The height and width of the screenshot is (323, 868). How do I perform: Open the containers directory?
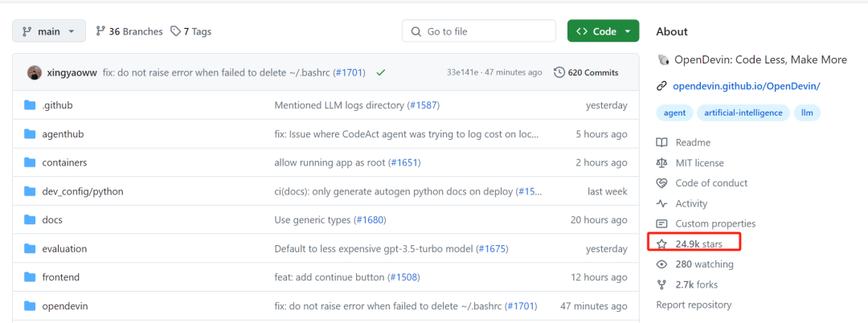[x=64, y=162]
